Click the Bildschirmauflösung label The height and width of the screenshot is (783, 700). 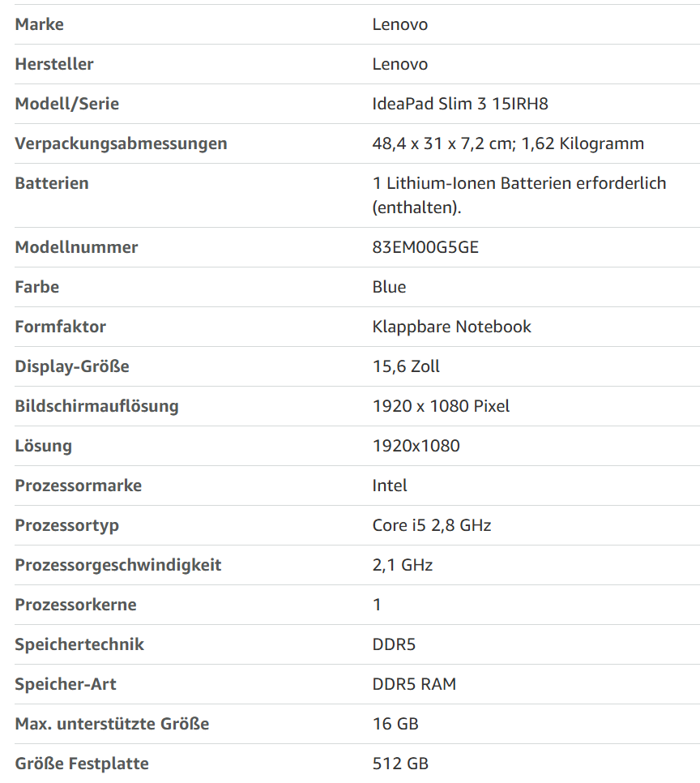point(96,406)
